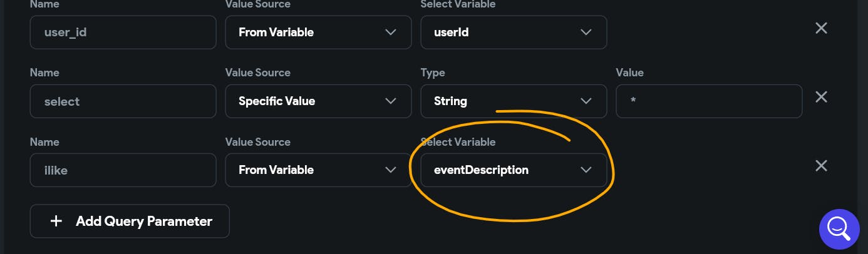Expand the userId variable selector
The width and height of the screenshot is (868, 254).
coord(514,32)
